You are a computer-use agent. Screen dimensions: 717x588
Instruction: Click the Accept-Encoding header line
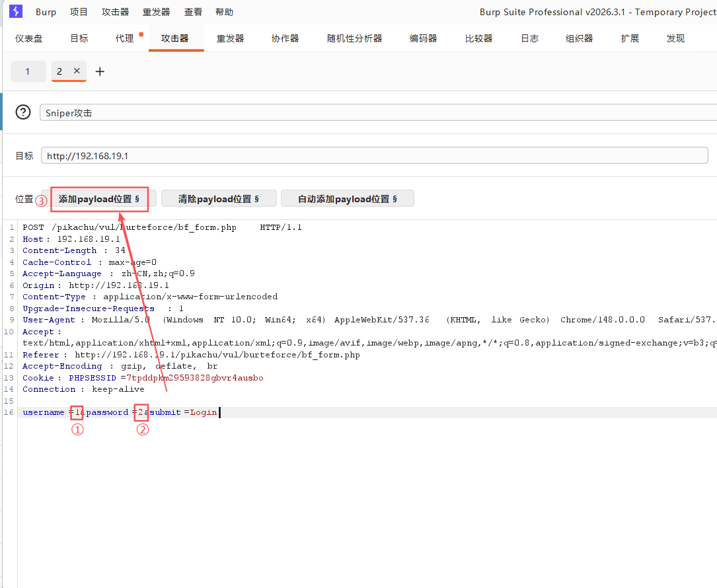(x=120, y=366)
